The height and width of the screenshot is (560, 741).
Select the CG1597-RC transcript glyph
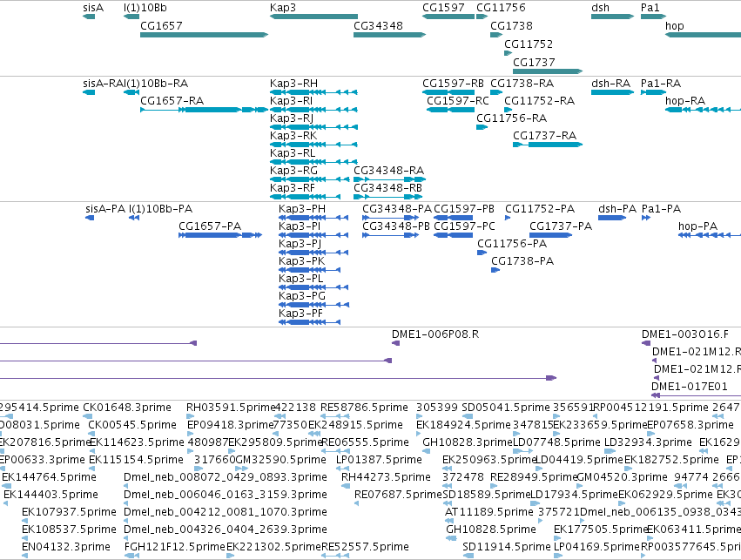coord(450,110)
